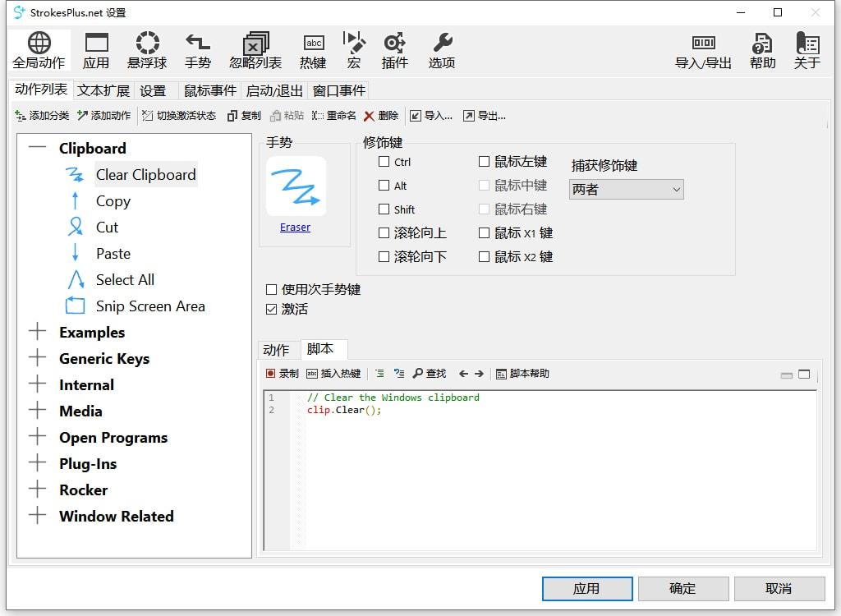
Task: Collapse the Clipboard category in the tree
Action: [x=35, y=148]
